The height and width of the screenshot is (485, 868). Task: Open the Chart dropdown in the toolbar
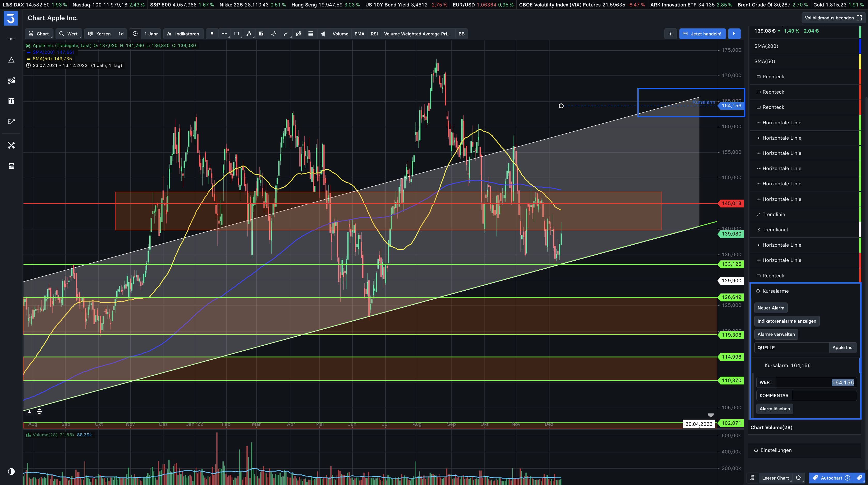click(39, 34)
